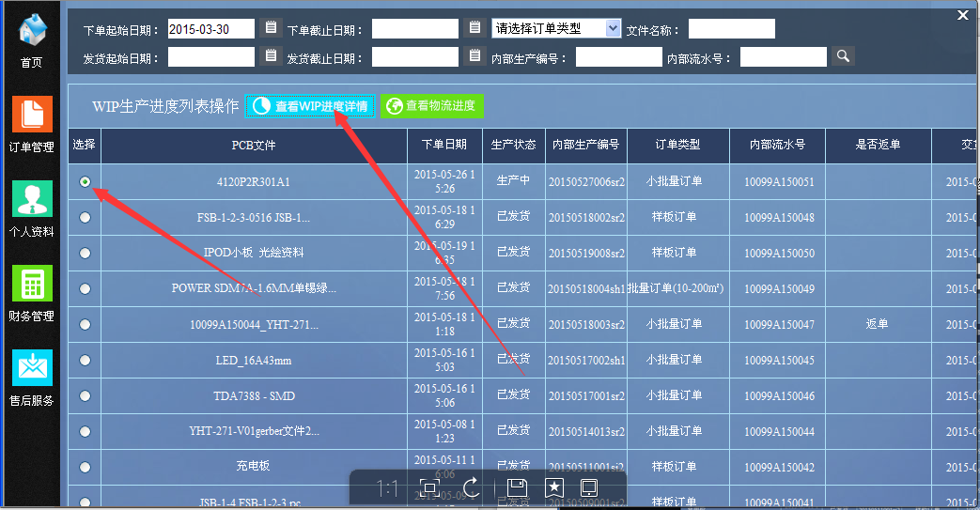Open 售后服务 in the sidebar

pos(31,370)
